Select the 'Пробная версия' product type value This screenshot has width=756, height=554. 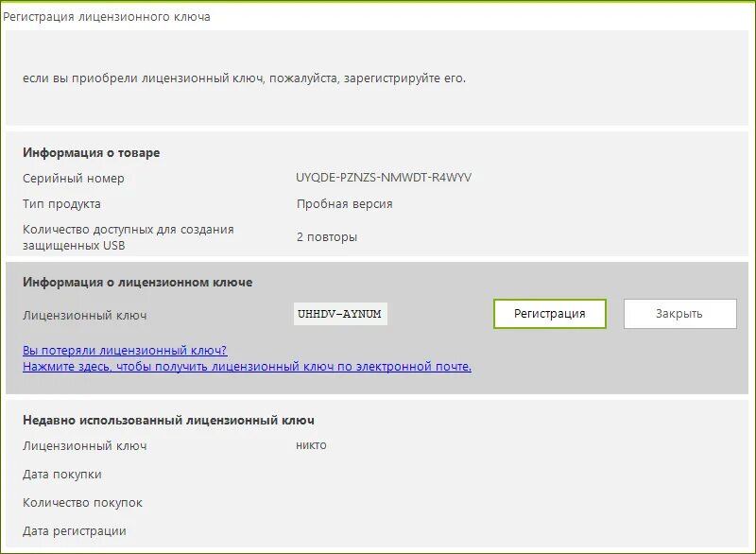click(344, 204)
